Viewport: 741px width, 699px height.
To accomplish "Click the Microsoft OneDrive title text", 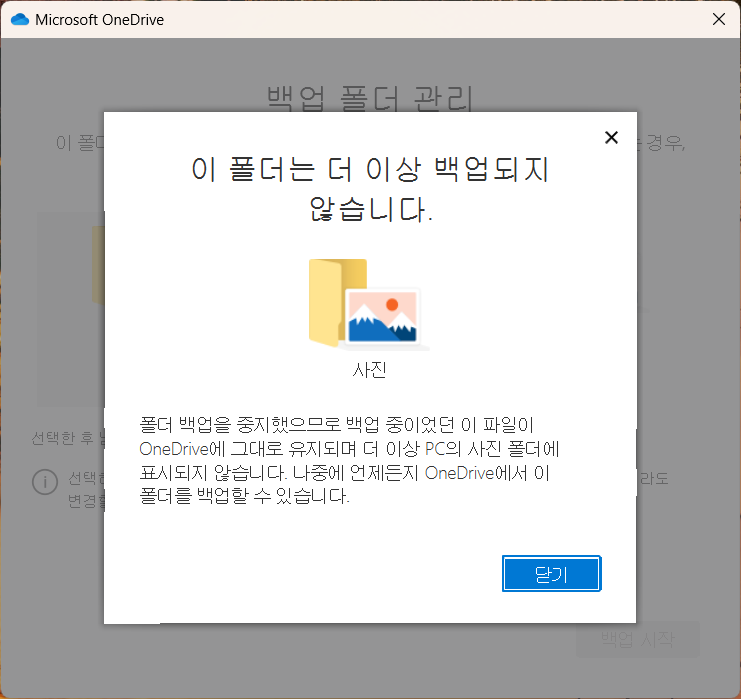I will tap(99, 20).
